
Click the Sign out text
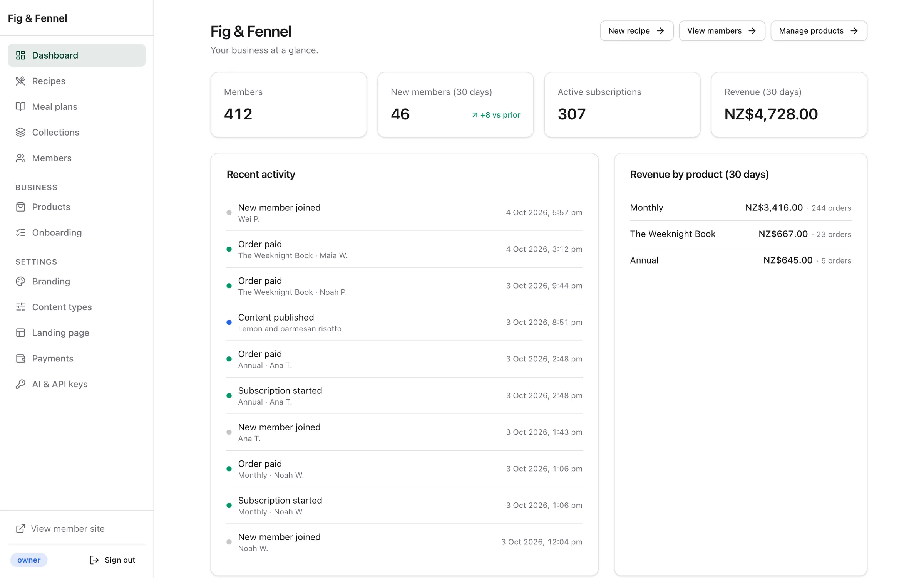click(120, 560)
